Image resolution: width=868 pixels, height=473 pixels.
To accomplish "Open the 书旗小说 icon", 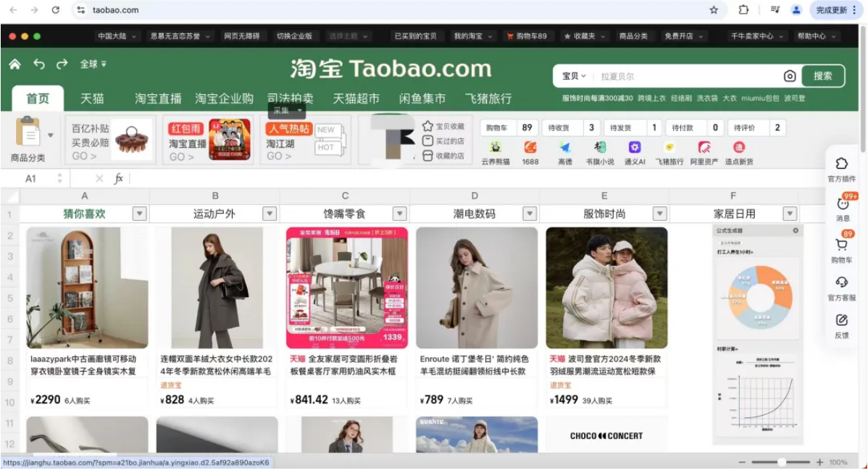I will 599,147.
